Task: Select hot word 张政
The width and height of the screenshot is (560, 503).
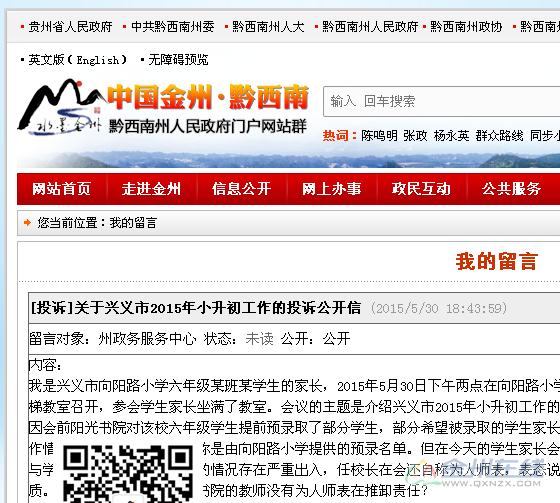Action: [415, 136]
